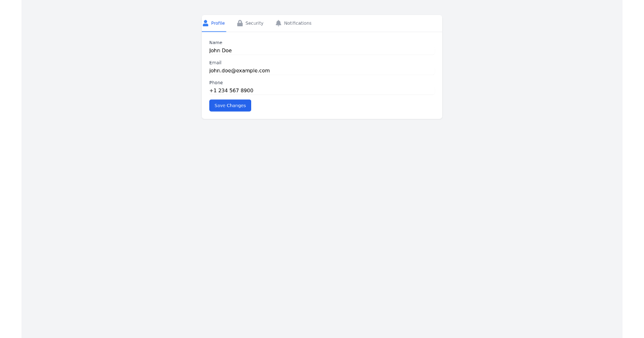
Task: Click the Email label above the email field
Action: coord(215,63)
